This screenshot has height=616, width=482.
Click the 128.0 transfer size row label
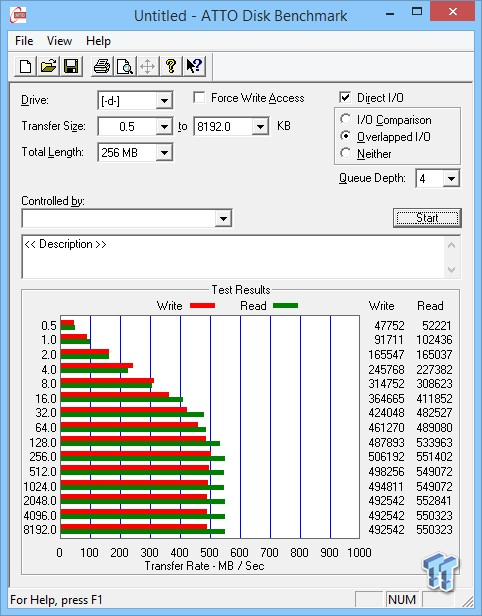43,443
